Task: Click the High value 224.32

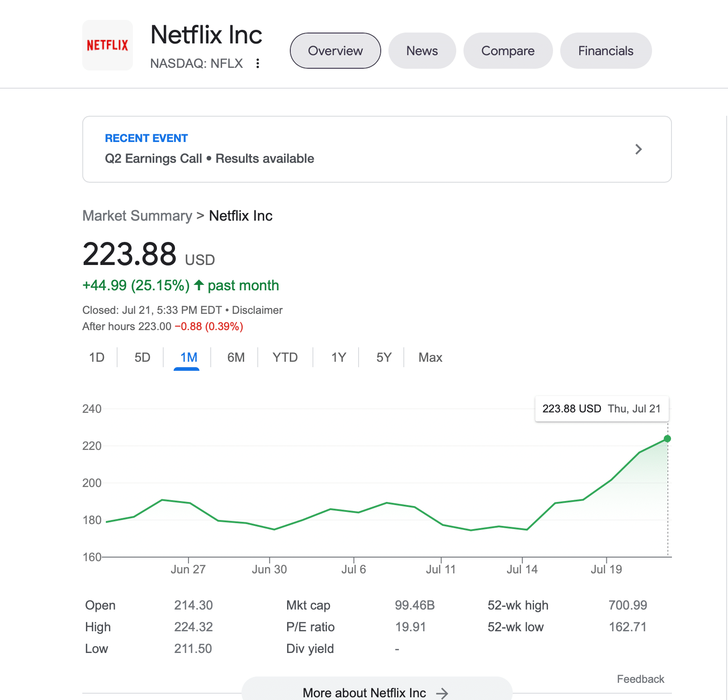Action: pos(194,627)
